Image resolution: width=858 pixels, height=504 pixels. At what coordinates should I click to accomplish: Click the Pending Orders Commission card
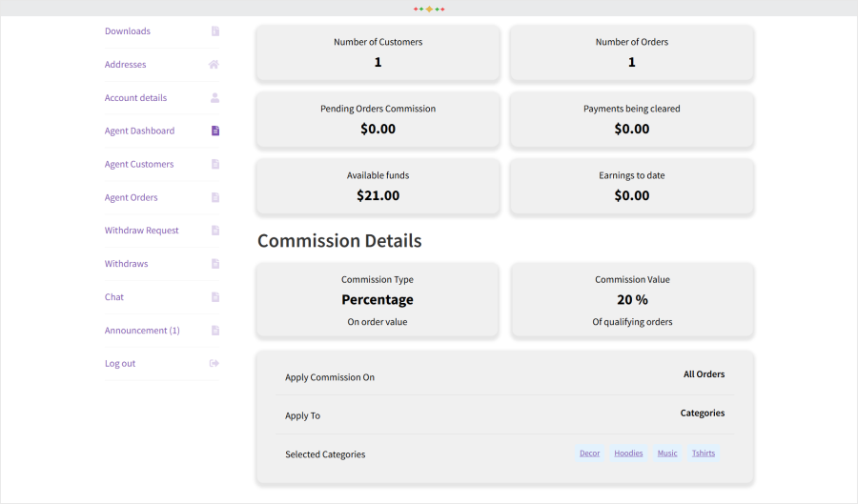click(378, 120)
